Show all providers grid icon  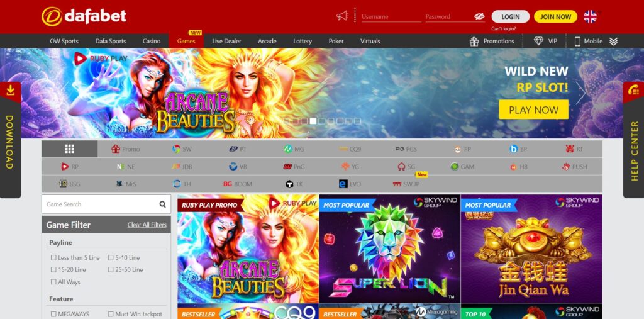69,149
